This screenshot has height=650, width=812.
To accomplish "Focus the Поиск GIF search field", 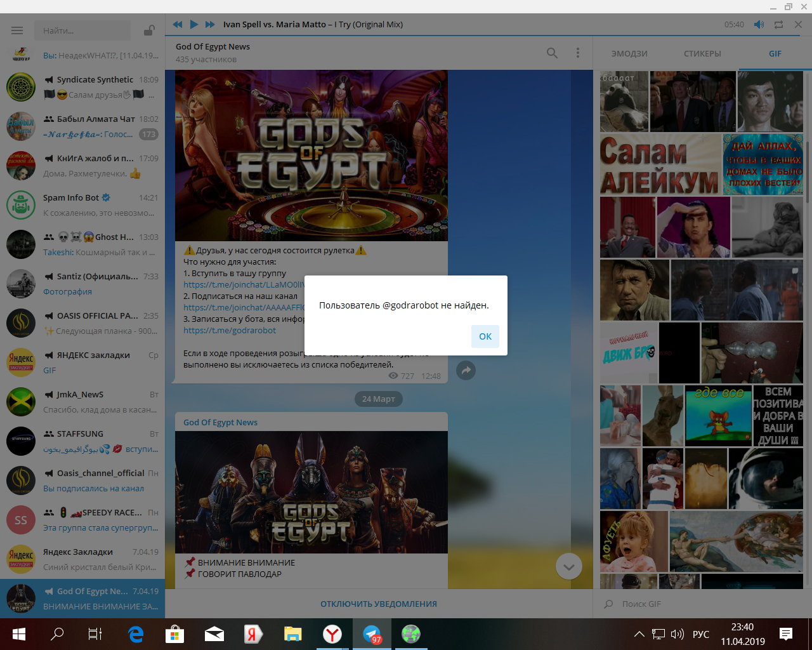I will click(x=704, y=604).
